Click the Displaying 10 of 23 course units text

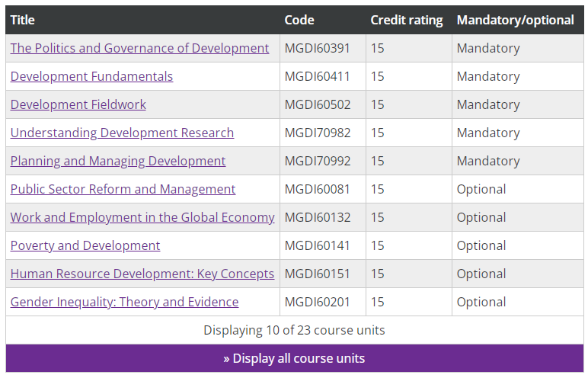[x=294, y=330]
